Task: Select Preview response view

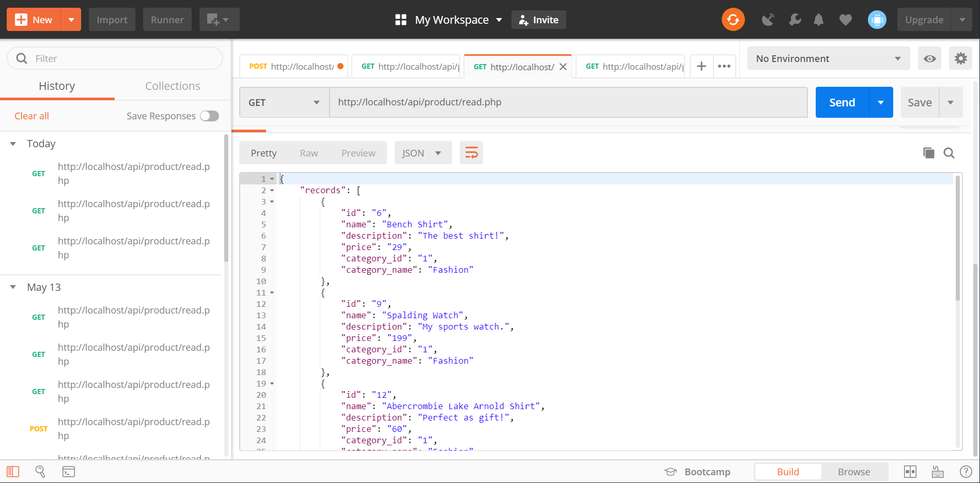Action: (x=359, y=153)
